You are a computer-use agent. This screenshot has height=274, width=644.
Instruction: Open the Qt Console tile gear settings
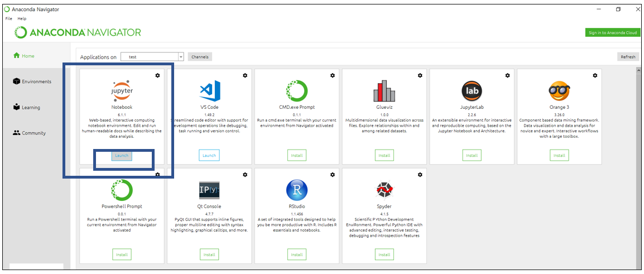pos(245,175)
